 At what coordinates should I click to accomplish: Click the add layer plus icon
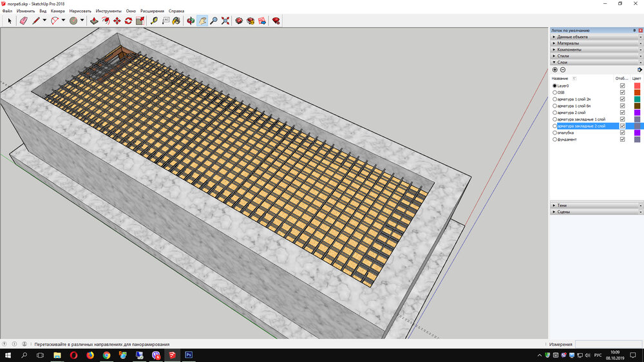[555, 70]
